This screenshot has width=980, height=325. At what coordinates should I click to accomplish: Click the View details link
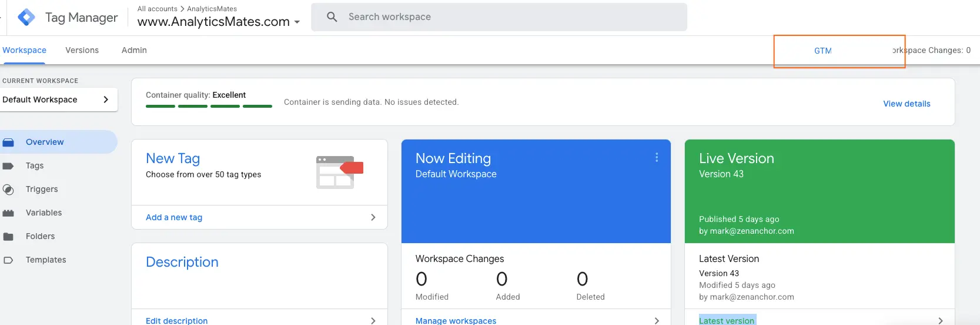tap(907, 104)
